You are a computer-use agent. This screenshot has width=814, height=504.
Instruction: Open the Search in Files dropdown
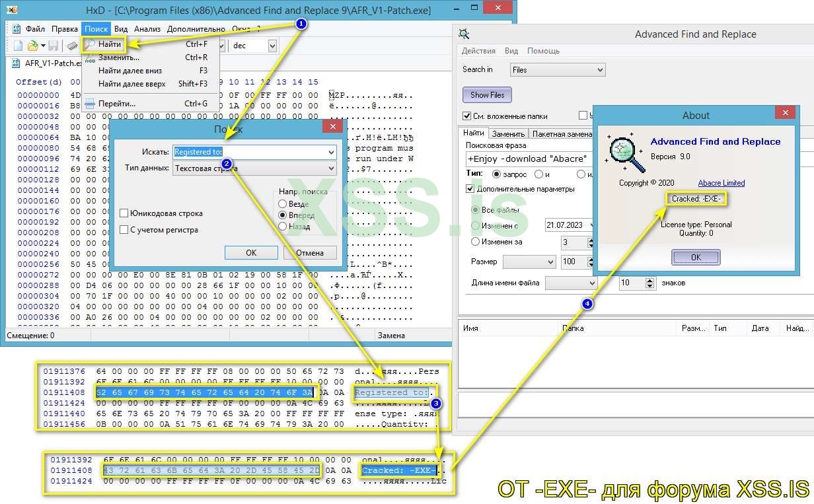(x=558, y=69)
